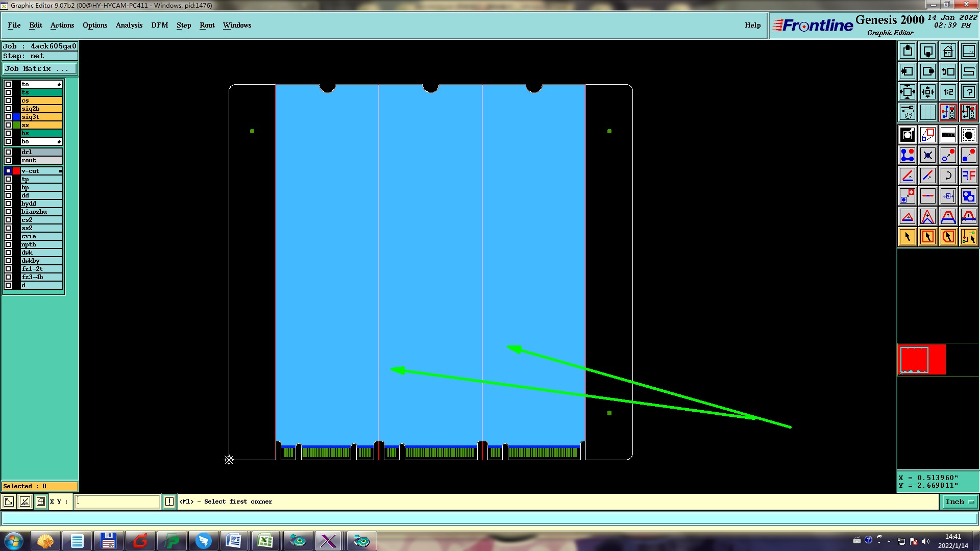The height and width of the screenshot is (551, 980).
Task: Open the Inch units dropdown
Action: [x=960, y=502]
